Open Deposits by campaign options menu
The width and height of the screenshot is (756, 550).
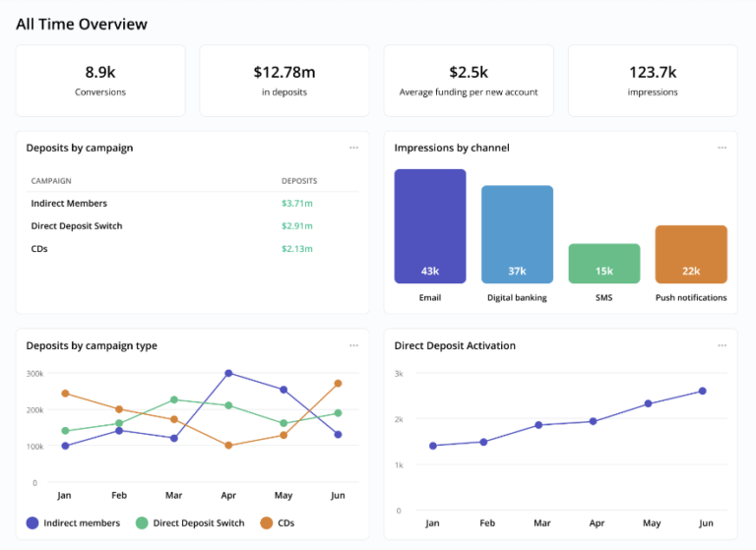point(353,148)
